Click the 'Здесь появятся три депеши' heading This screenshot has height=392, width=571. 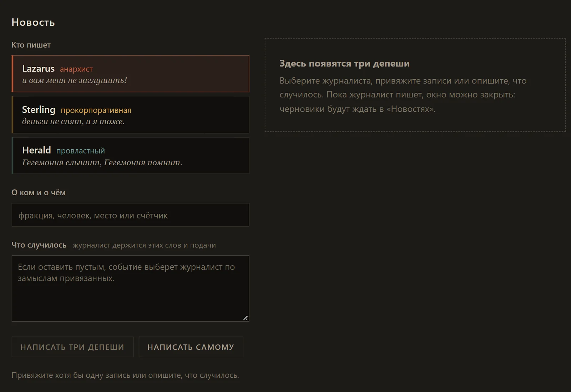[344, 64]
